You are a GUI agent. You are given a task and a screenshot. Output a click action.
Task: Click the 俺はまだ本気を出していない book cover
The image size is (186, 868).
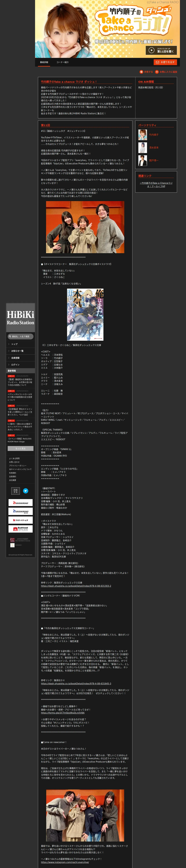pyautogui.click(x=85, y=314)
